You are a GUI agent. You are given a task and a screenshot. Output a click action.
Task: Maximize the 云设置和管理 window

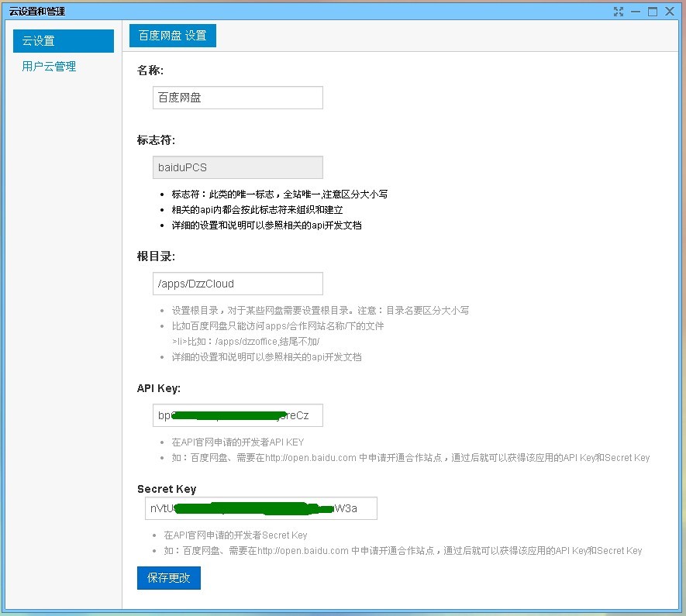(x=653, y=12)
